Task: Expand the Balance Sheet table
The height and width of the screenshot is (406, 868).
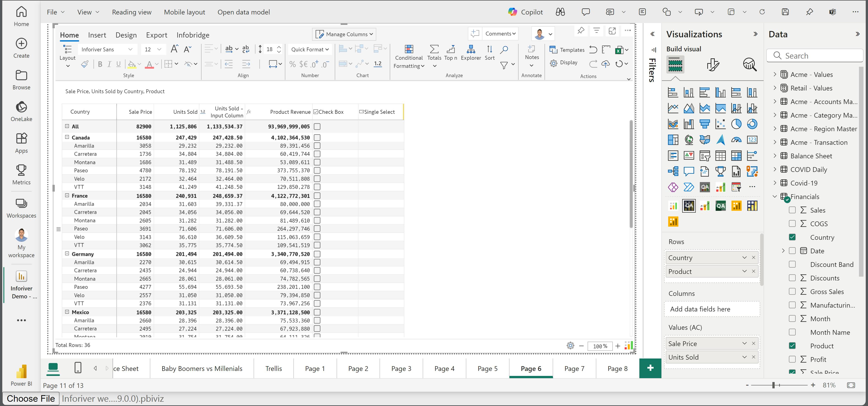Action: [775, 156]
